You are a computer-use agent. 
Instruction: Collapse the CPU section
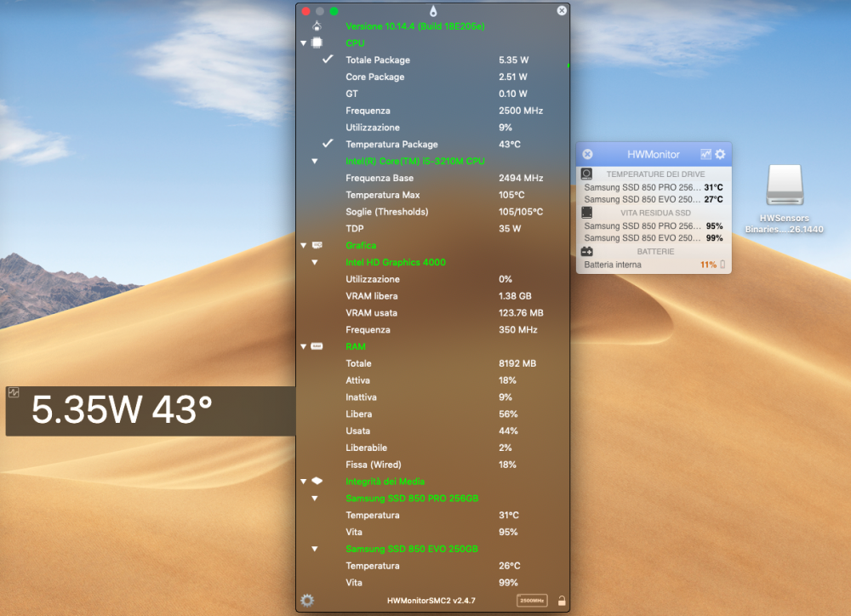point(304,43)
